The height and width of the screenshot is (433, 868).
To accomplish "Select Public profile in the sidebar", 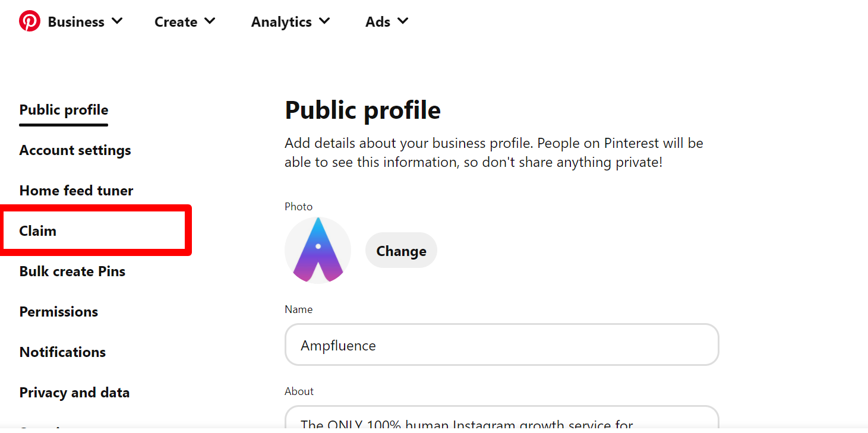I will point(64,110).
